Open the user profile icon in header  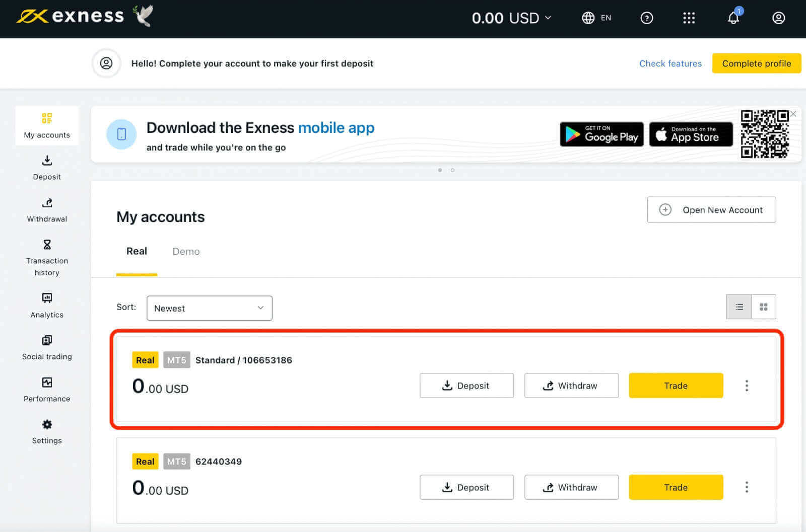click(778, 18)
